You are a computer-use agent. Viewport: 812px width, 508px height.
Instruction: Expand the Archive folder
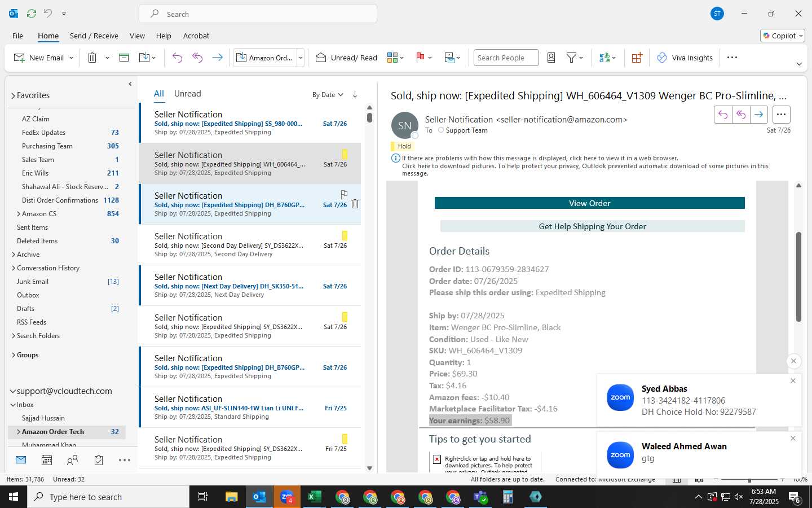(x=13, y=255)
